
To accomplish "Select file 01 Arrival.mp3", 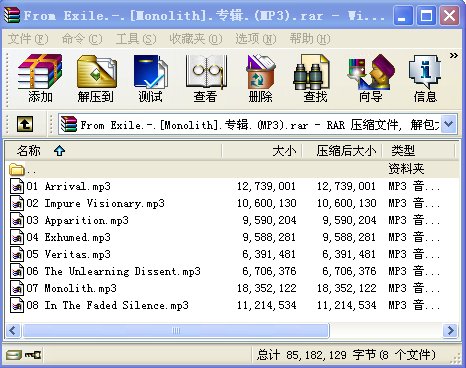I will [x=232, y=186].
